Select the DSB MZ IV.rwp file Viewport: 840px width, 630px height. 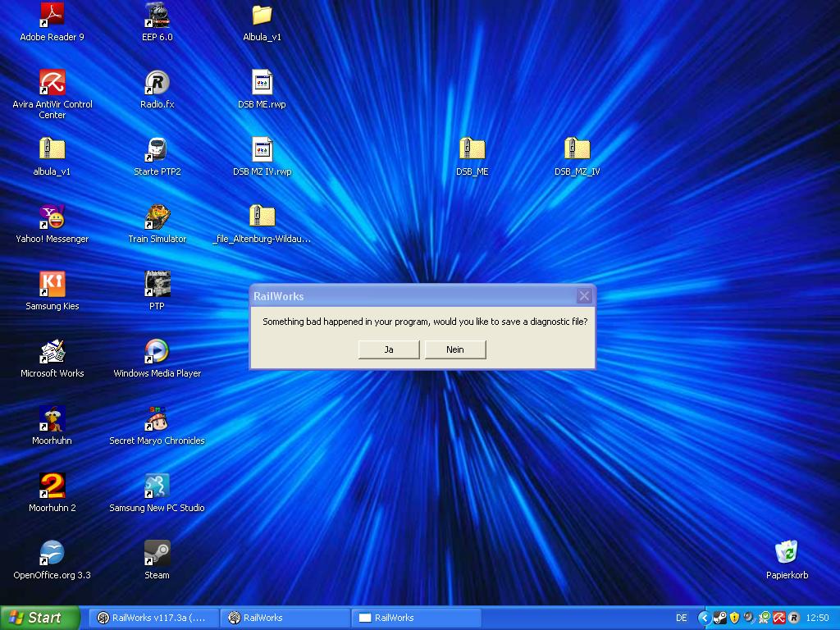[262, 157]
